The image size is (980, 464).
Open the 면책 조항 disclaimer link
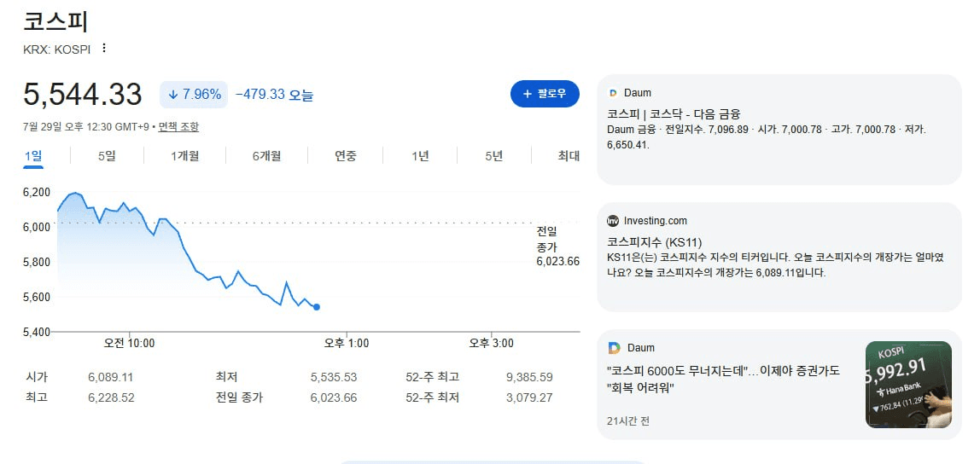tap(178, 127)
